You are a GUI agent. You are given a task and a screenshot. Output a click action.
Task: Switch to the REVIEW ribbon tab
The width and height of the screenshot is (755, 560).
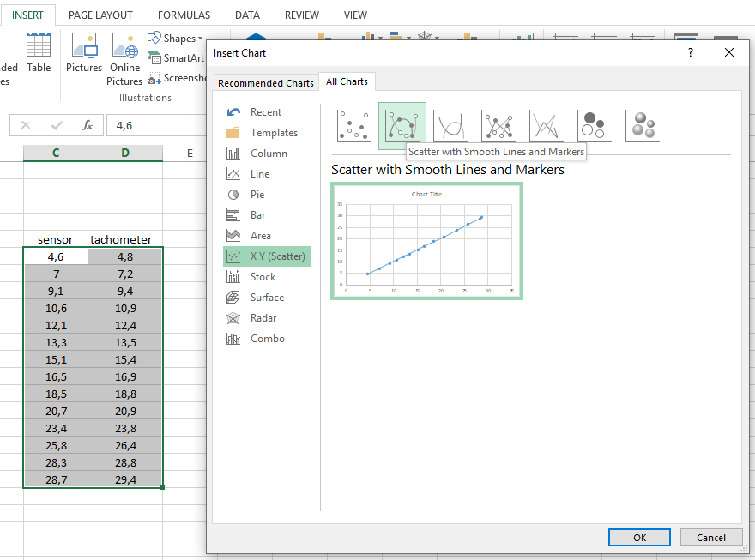coord(301,15)
